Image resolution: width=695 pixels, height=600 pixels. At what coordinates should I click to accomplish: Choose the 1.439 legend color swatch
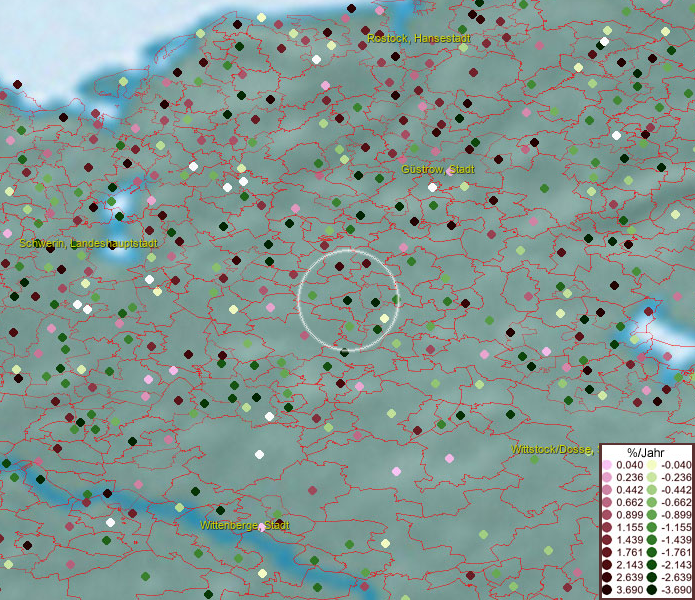point(607,540)
